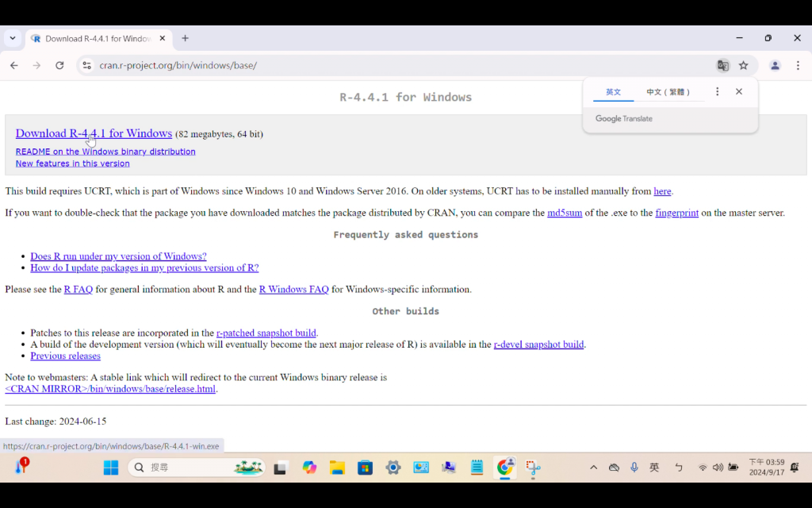
Task: Open the widgets icon with red badge
Action: 21,466
